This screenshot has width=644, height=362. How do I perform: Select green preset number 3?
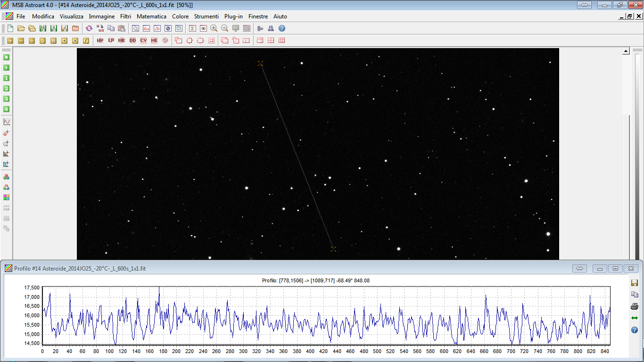click(x=7, y=99)
